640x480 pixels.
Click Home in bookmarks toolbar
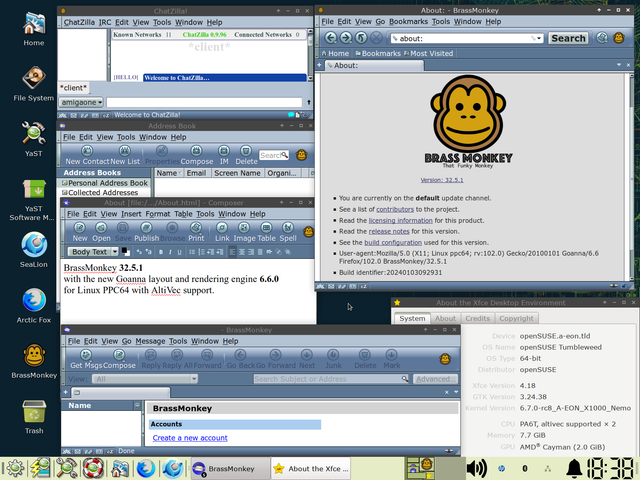click(336, 53)
